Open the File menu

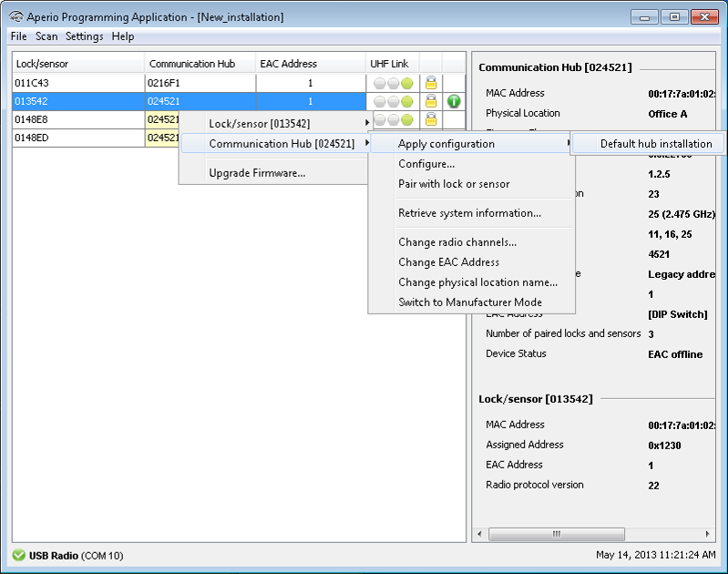(18, 36)
